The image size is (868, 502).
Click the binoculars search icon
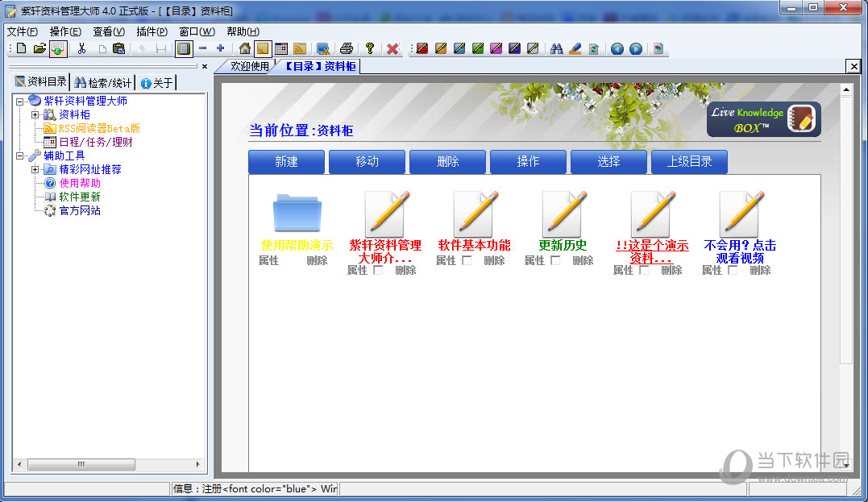tap(556, 48)
